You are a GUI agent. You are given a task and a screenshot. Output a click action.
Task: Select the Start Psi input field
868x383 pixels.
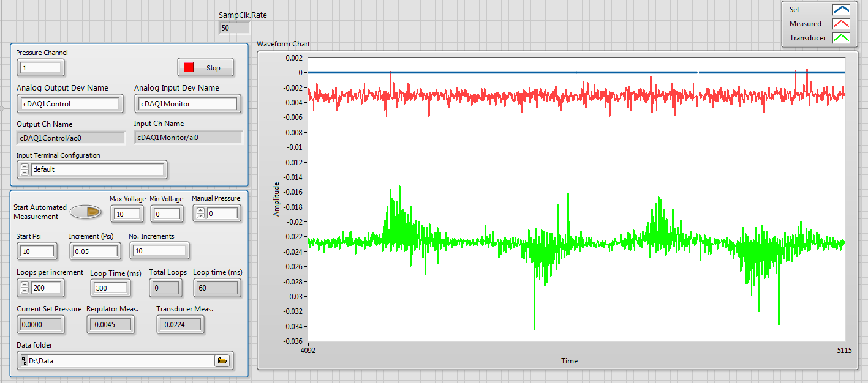click(37, 251)
